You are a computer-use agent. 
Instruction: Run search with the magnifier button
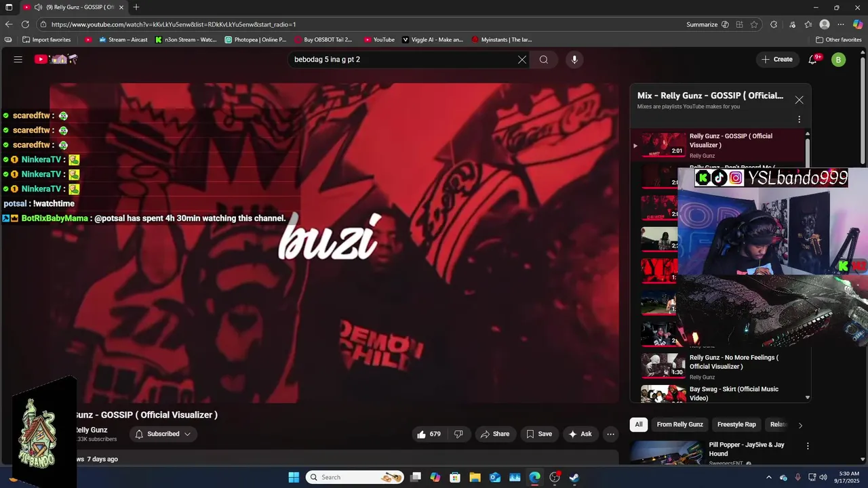click(544, 60)
